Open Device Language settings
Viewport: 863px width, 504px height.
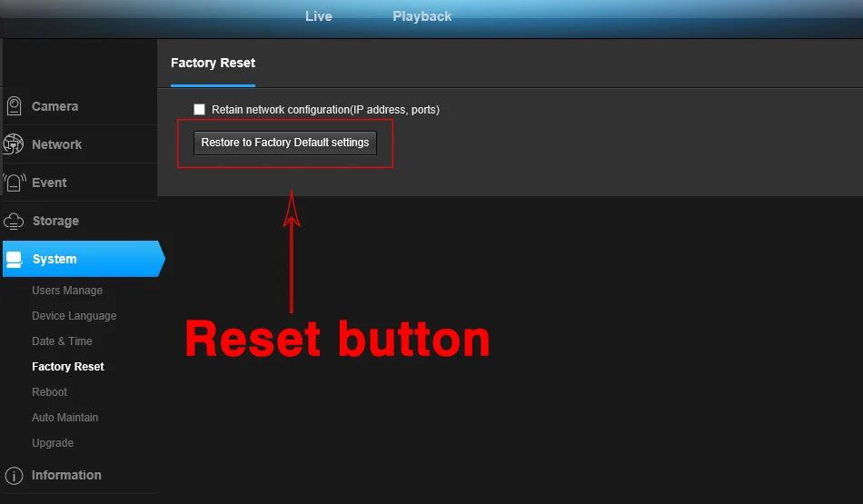click(x=74, y=316)
